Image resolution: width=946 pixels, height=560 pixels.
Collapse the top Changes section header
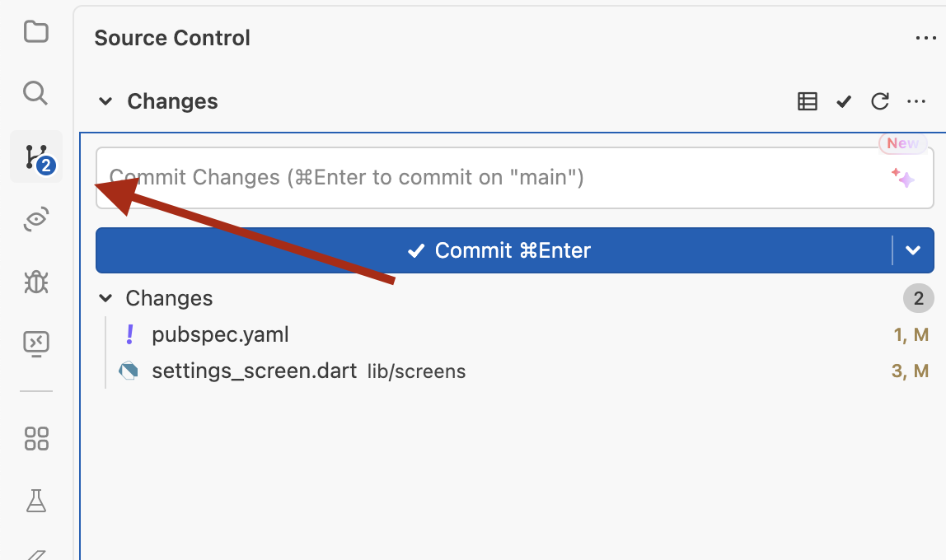105,101
